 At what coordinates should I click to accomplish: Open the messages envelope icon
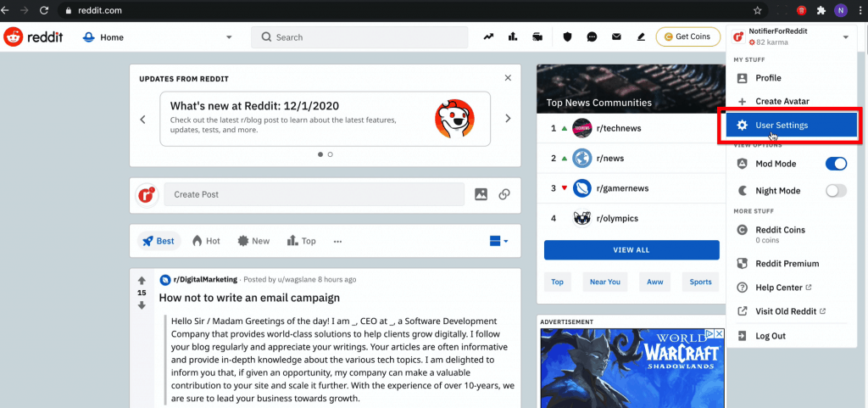click(x=616, y=37)
